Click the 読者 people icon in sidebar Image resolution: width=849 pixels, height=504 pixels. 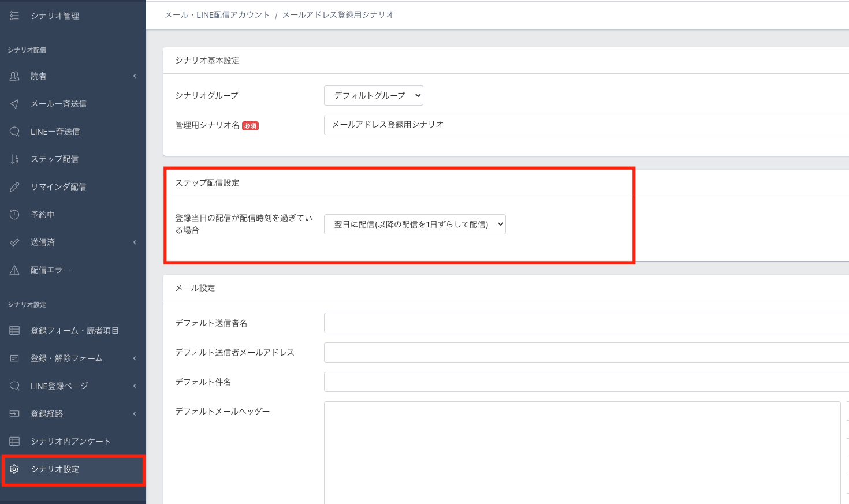(x=14, y=76)
